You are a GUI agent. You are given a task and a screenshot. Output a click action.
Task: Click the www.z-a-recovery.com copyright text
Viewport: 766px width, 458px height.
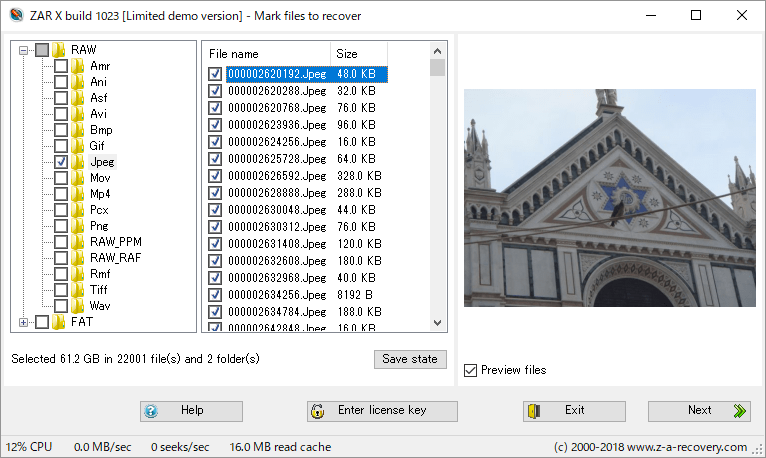[x=650, y=447]
